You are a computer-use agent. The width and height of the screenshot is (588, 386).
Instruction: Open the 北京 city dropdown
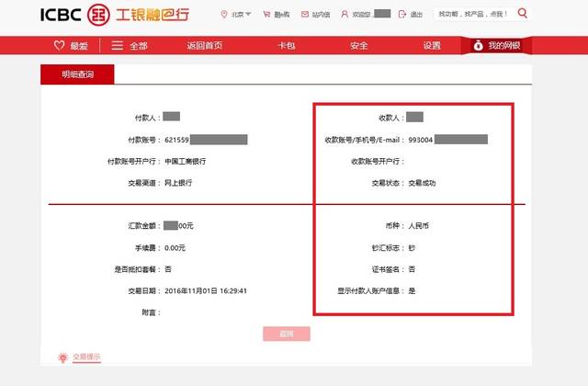click(242, 15)
